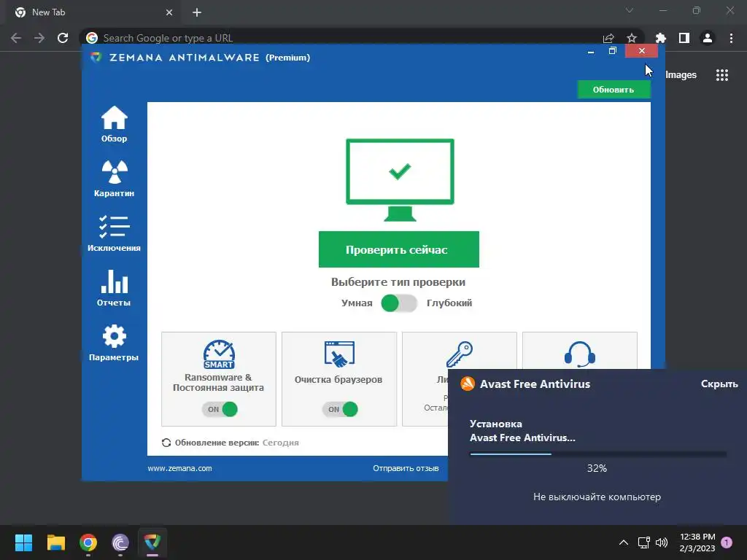
Task: Open Chrome extensions puzzle icon
Action: (660, 38)
